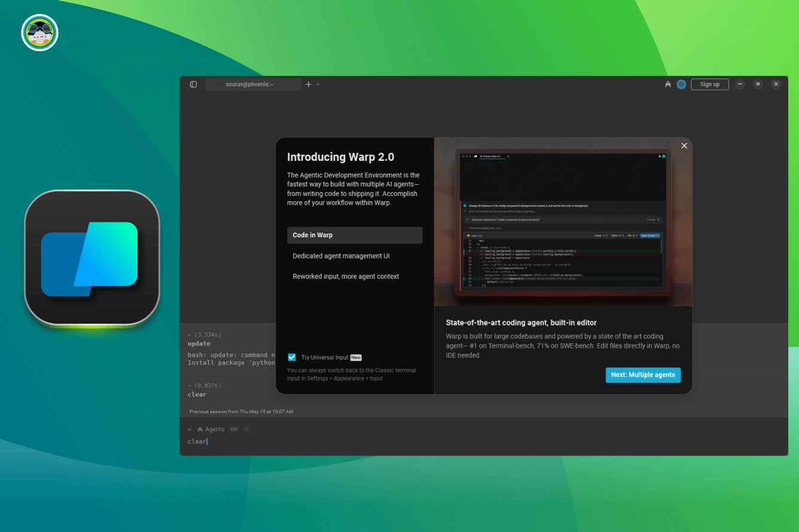Close the Introducing Warp 2.0 dialog
This screenshot has height=532, width=799.
[x=684, y=146]
